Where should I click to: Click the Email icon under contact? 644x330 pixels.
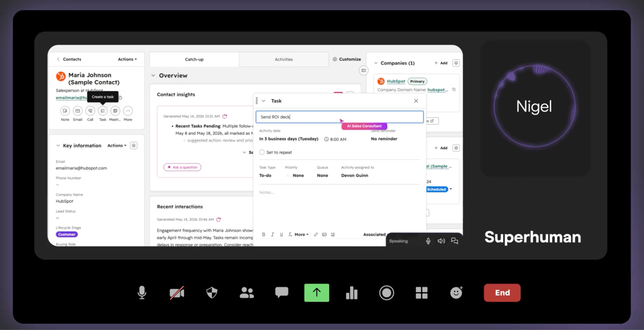tap(78, 111)
